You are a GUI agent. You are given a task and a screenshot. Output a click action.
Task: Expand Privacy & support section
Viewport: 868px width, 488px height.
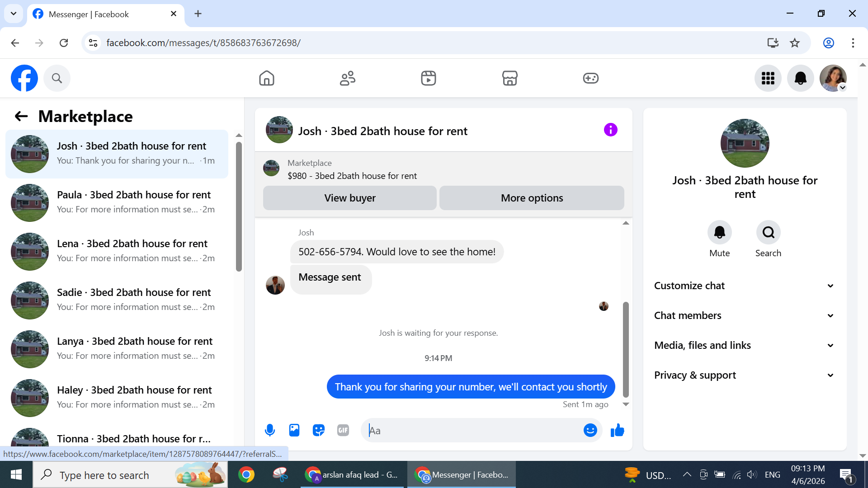pyautogui.click(x=745, y=375)
